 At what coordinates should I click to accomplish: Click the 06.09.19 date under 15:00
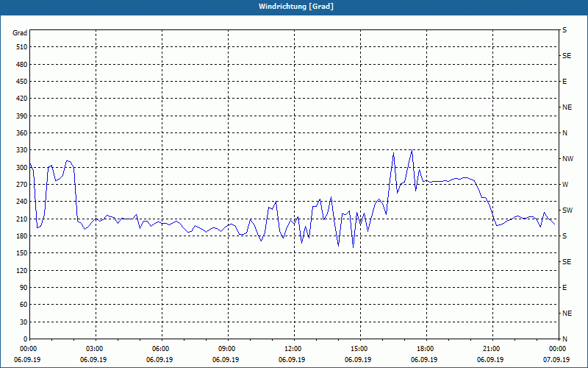point(358,360)
